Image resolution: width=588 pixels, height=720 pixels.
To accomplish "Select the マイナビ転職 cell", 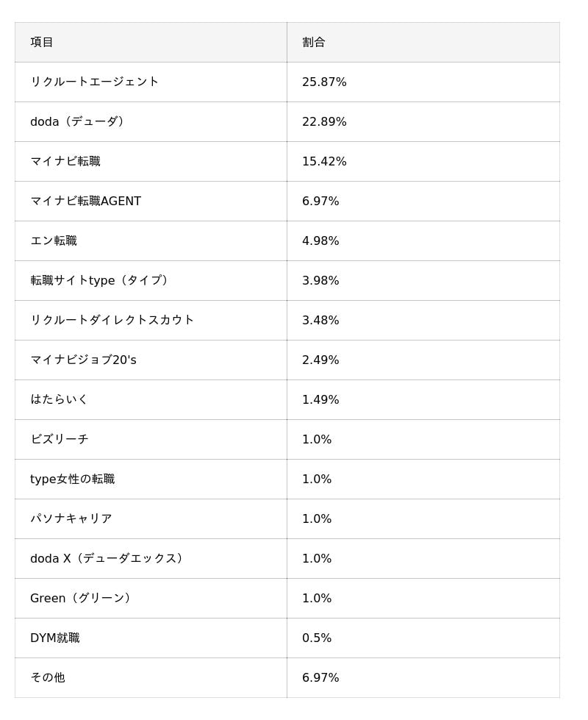I will point(65,161).
